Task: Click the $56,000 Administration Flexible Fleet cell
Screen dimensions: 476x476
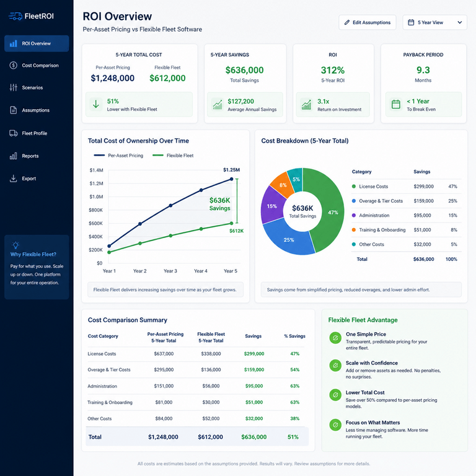Action: 211,386
